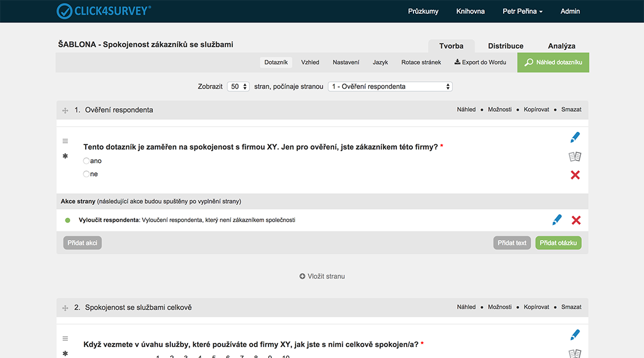This screenshot has width=644, height=358.
Task: Select the 'ano' radio option
Action: point(86,161)
